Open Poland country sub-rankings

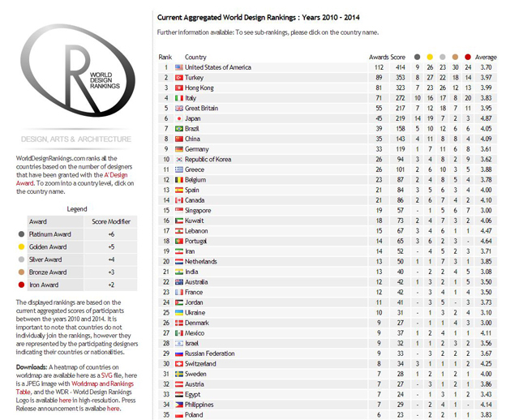tap(194, 415)
